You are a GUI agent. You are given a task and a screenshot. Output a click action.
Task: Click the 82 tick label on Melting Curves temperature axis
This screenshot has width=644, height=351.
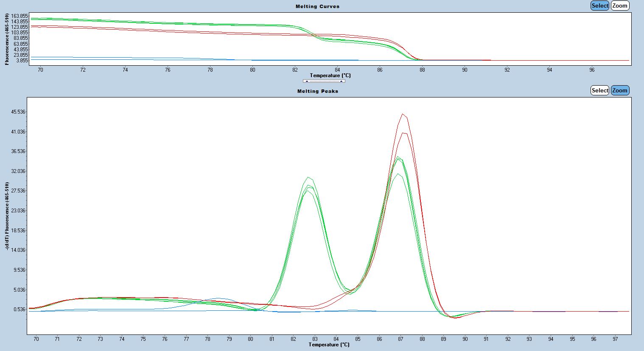[x=295, y=70]
